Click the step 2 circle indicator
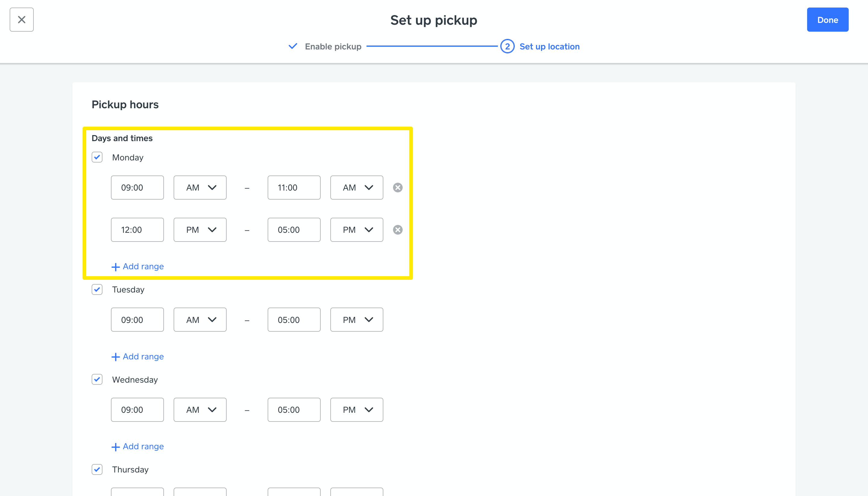868x496 pixels. 507,46
